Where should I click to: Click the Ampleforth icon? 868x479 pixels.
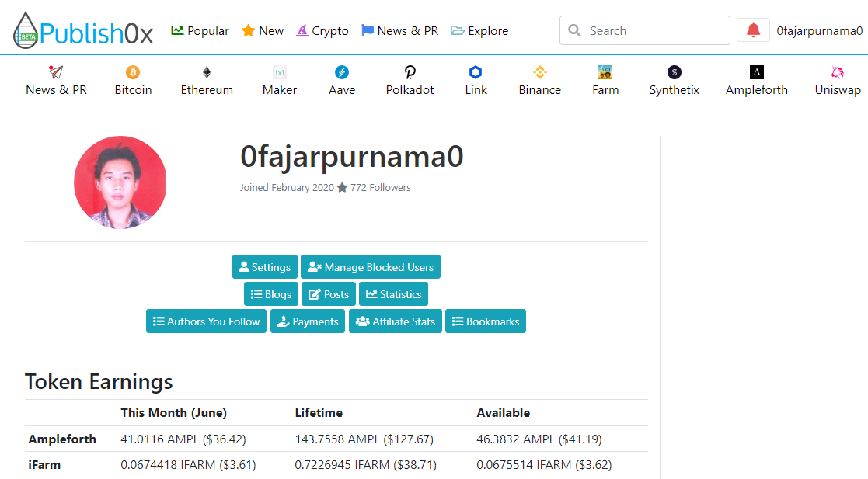click(756, 72)
